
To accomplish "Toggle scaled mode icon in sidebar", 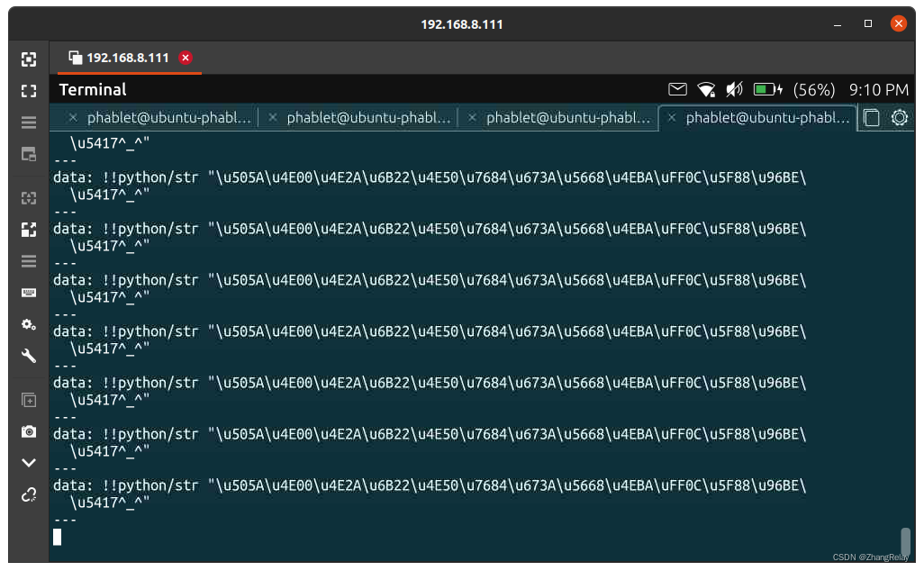I will coord(29,230).
